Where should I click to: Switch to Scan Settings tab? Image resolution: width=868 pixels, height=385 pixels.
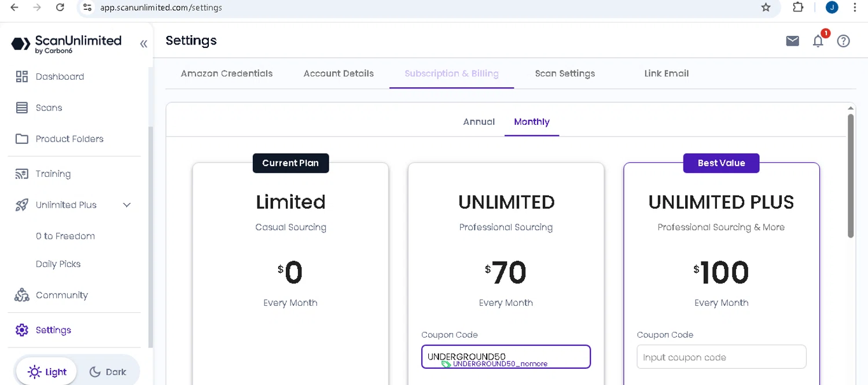click(565, 73)
